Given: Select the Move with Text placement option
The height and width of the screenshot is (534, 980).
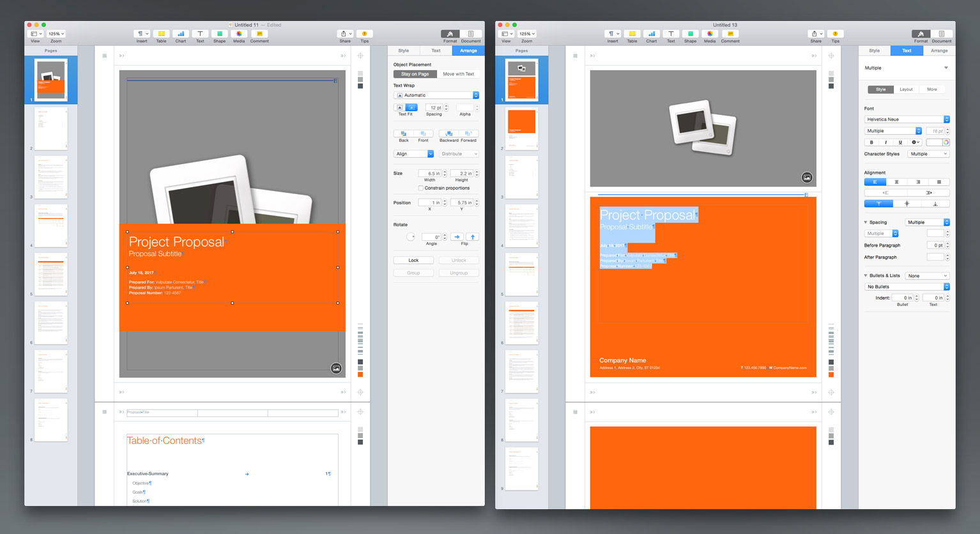Looking at the screenshot, I should [x=458, y=74].
